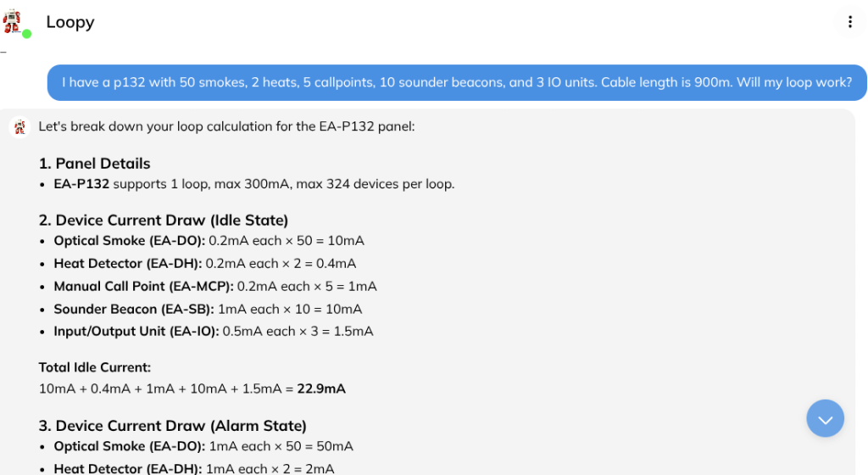The width and height of the screenshot is (868, 475).
Task: Click the bold 22.9mA total value
Action: coord(321,389)
